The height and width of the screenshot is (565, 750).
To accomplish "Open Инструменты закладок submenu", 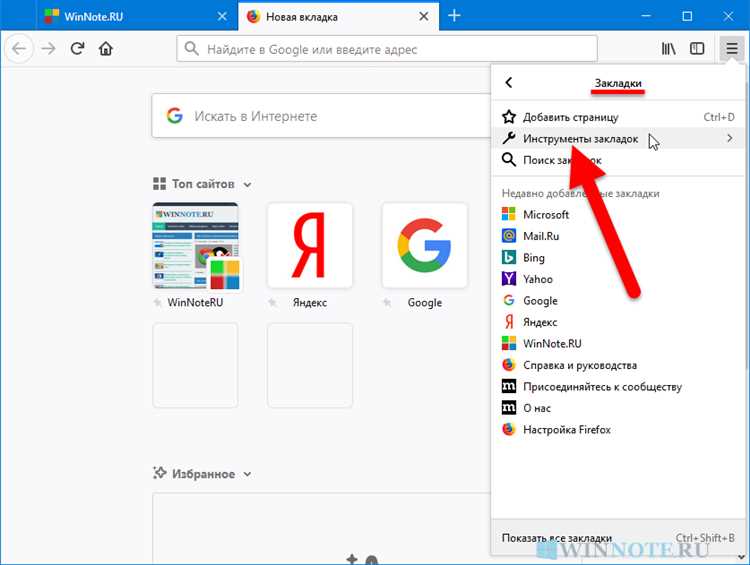I will pyautogui.click(x=618, y=138).
